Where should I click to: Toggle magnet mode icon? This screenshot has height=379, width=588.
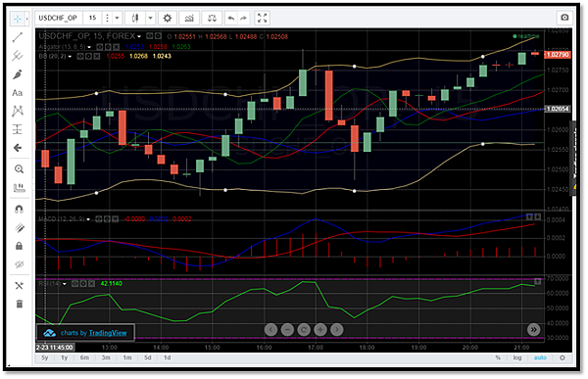click(19, 210)
